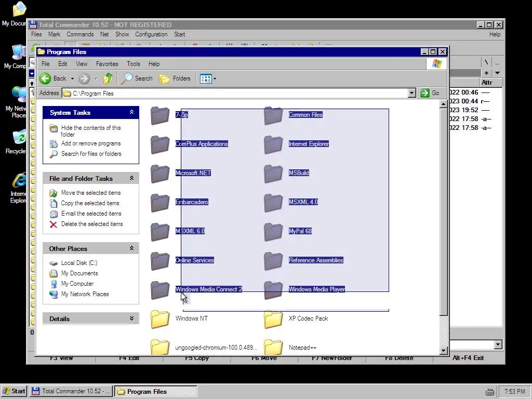The width and height of the screenshot is (532, 399).
Task: Select the MyPal 68 folder icon
Action: coord(273,232)
